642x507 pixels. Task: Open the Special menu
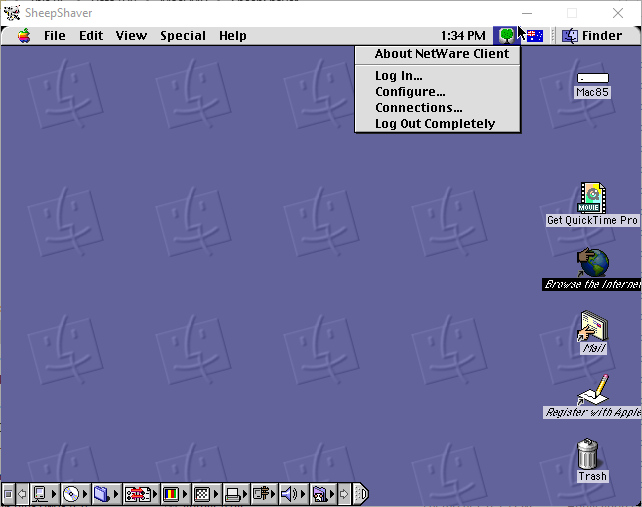point(183,36)
